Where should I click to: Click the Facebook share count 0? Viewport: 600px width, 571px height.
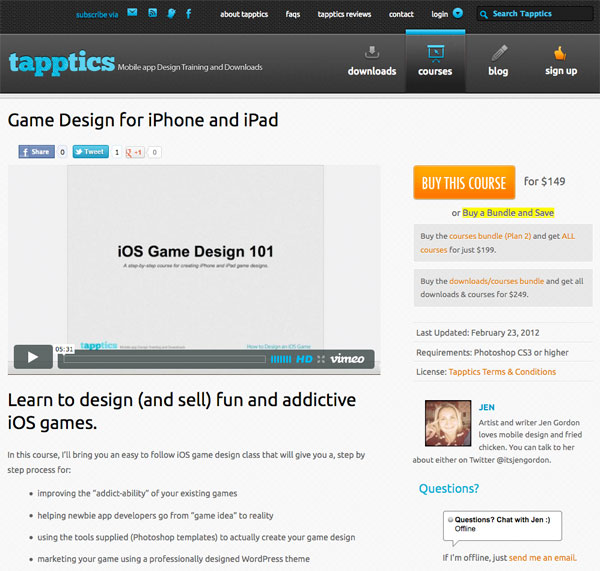(x=62, y=152)
